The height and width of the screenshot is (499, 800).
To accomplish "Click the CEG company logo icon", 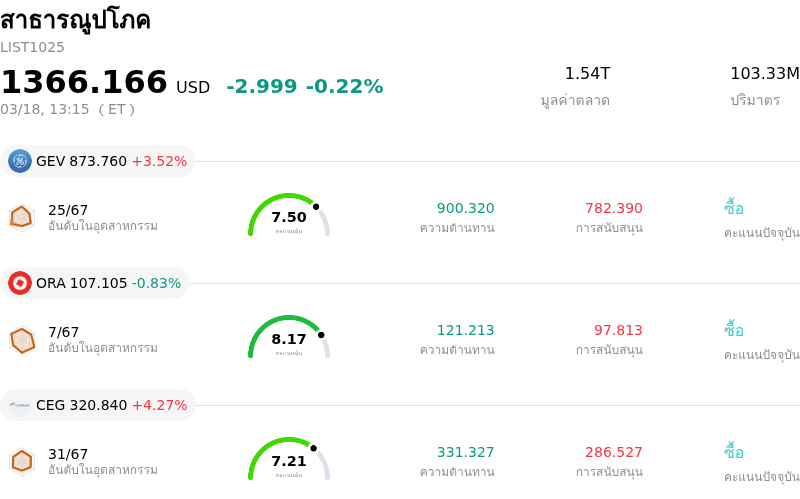I will 20,405.
